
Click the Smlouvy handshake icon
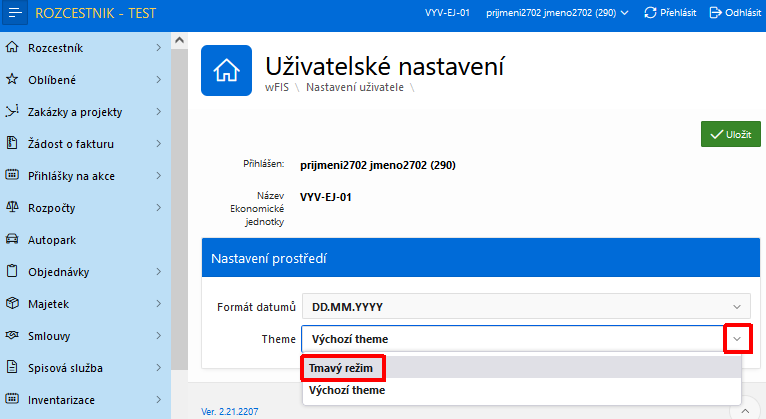(x=12, y=335)
